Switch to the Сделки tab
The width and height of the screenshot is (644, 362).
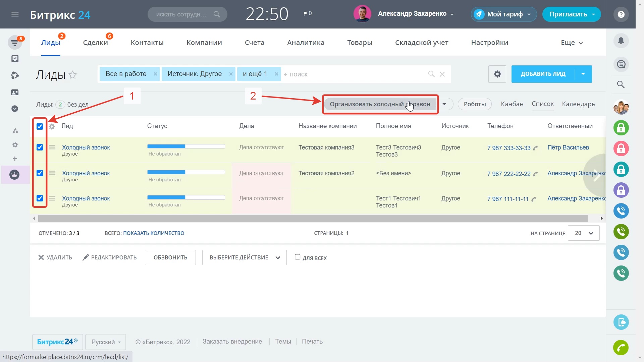point(95,43)
